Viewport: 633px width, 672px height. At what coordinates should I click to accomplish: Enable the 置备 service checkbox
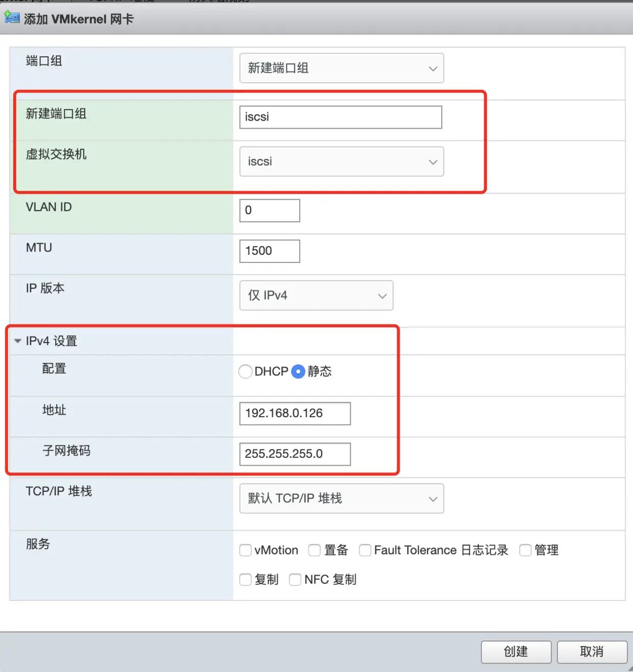[x=314, y=550]
